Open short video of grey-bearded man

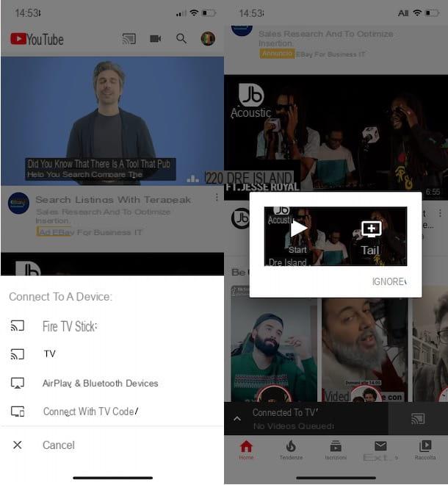[x=365, y=350]
